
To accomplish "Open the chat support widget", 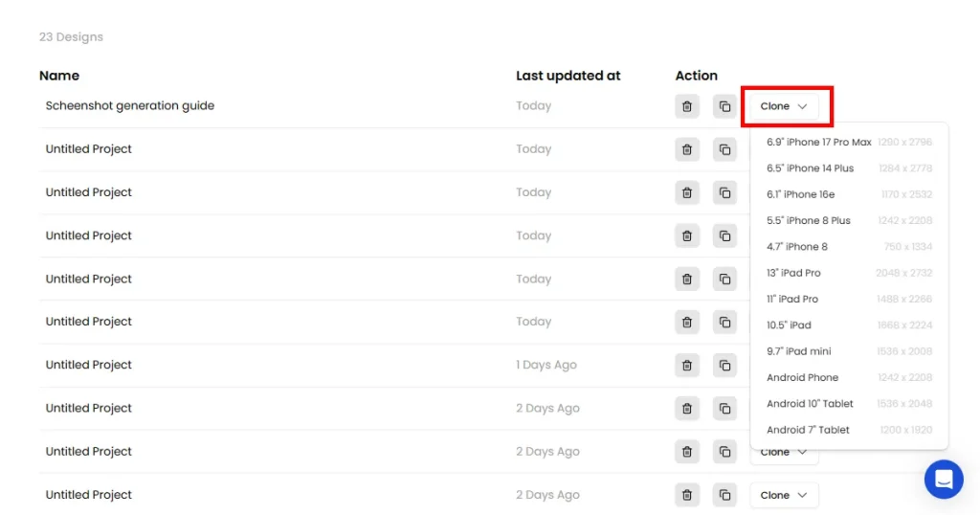I will coord(944,480).
